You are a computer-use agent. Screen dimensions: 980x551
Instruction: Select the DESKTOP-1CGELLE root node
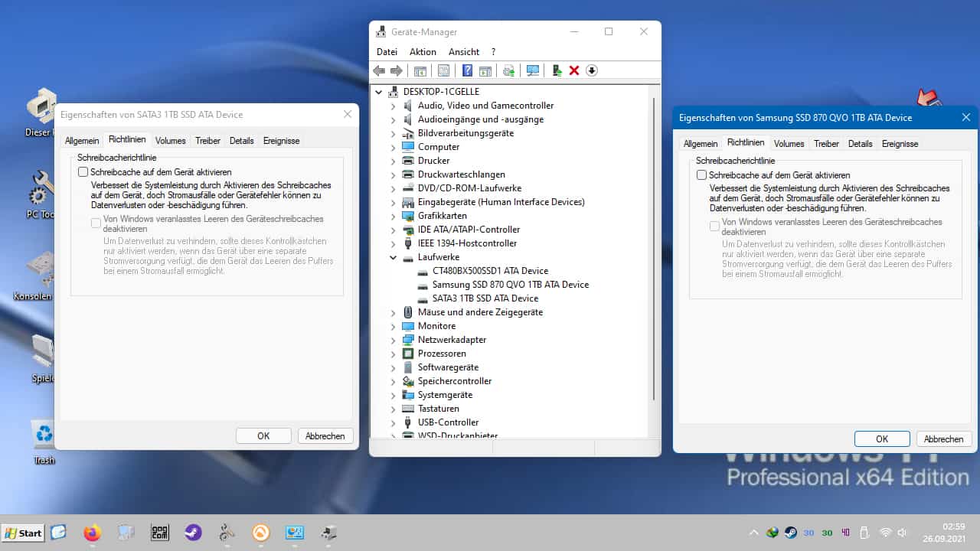tap(441, 92)
